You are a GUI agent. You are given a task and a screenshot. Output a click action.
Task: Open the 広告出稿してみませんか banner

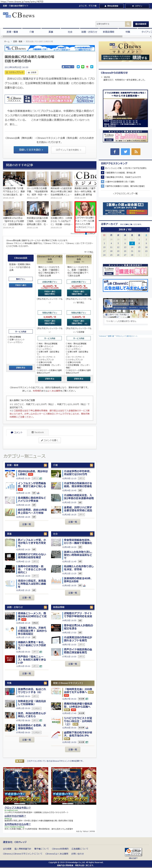[x=125, y=286]
